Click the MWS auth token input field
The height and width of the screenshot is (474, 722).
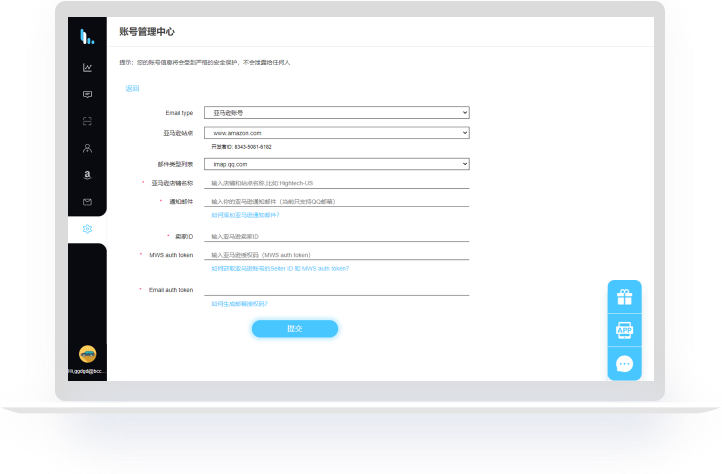(x=337, y=255)
